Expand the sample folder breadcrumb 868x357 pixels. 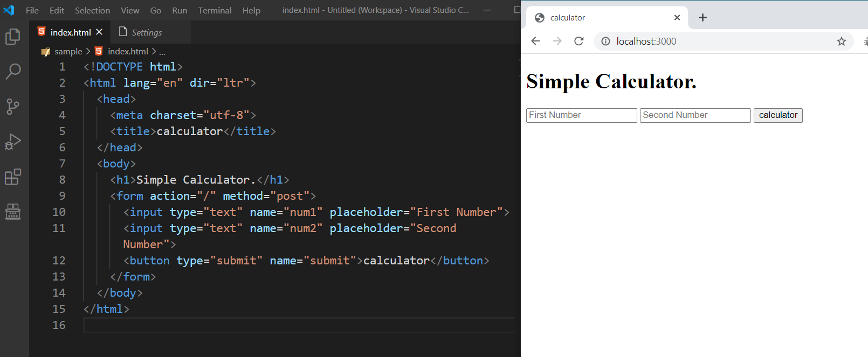point(68,51)
